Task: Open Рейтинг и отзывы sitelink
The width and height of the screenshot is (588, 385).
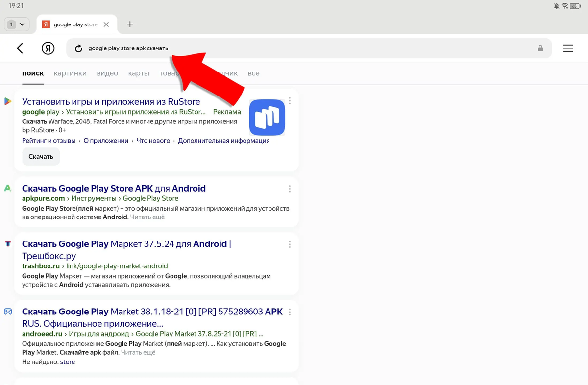Action: click(x=49, y=141)
